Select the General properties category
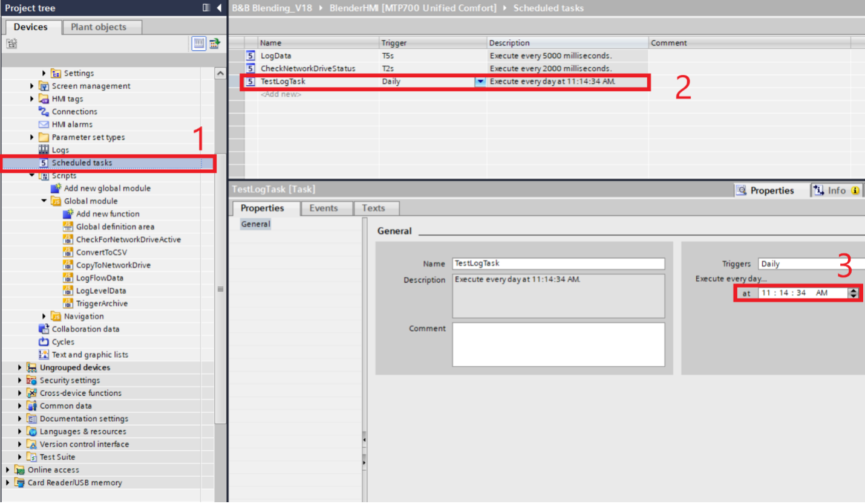This screenshot has width=865, height=504. [x=256, y=224]
